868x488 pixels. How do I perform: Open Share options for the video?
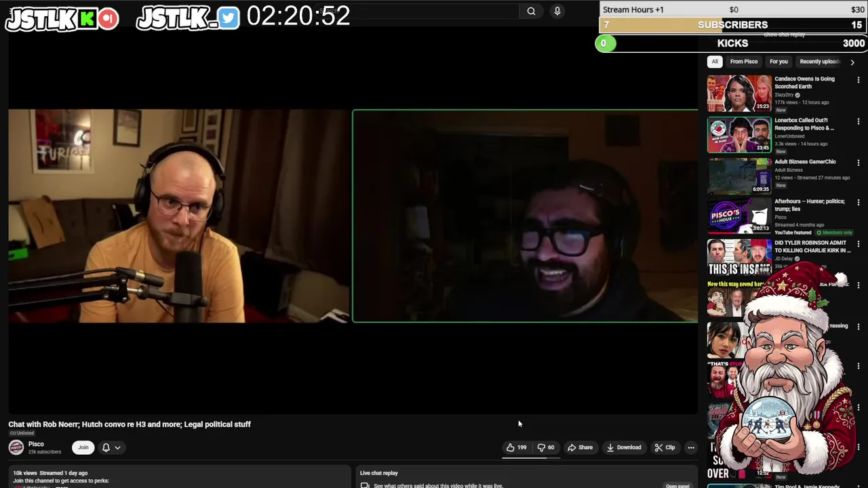580,447
